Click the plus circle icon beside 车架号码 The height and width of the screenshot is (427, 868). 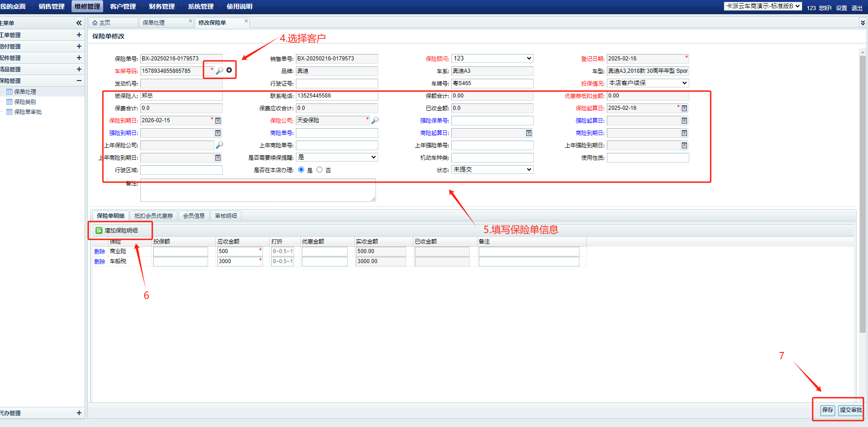click(x=229, y=70)
